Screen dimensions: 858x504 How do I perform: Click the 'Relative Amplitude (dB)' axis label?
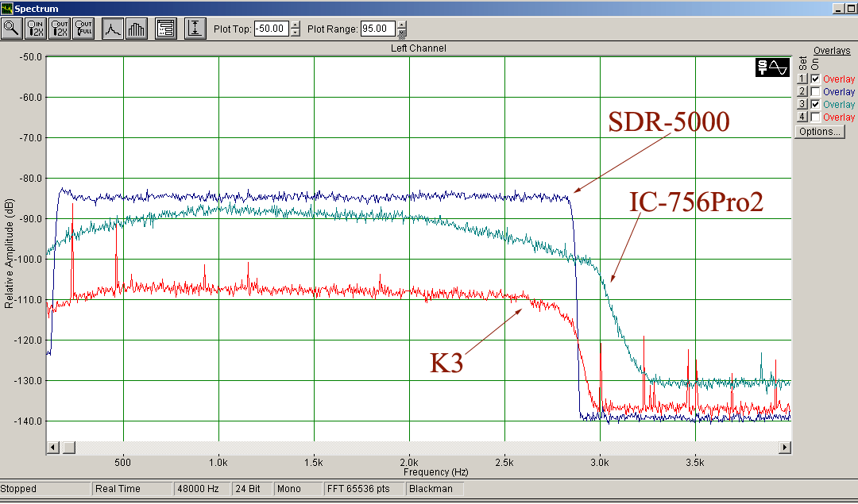tap(9, 254)
